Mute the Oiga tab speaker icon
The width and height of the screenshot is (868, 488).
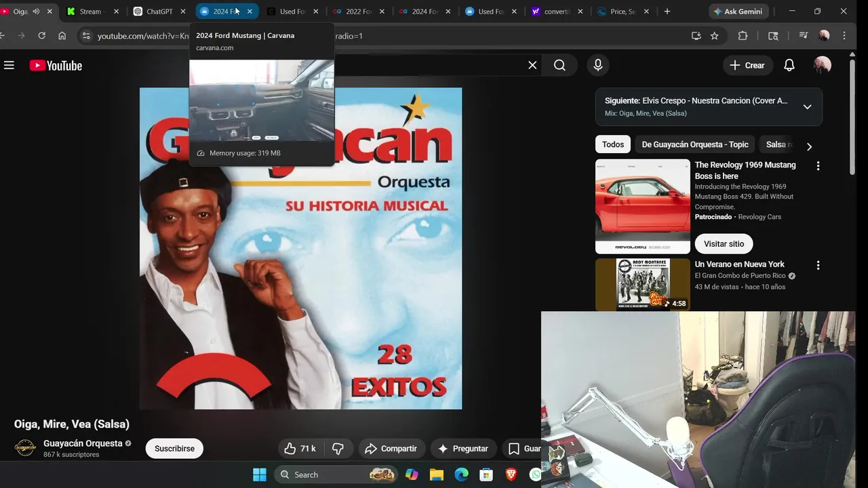coord(36,12)
